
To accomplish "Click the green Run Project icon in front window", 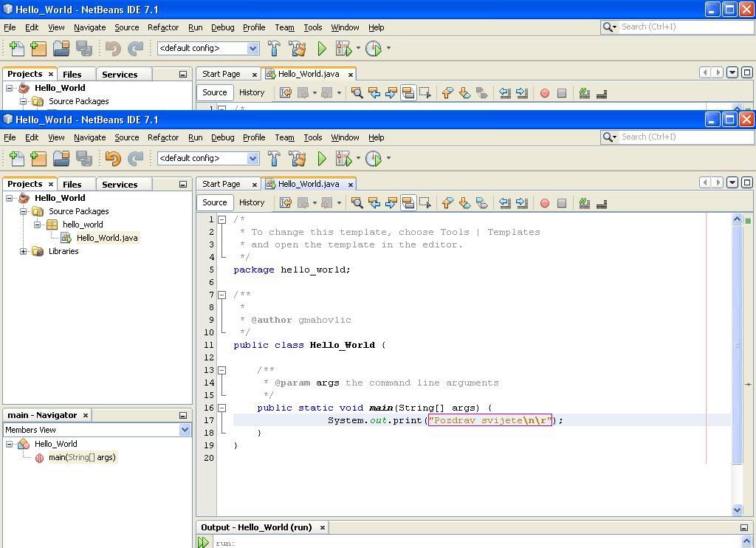I will point(322,158).
